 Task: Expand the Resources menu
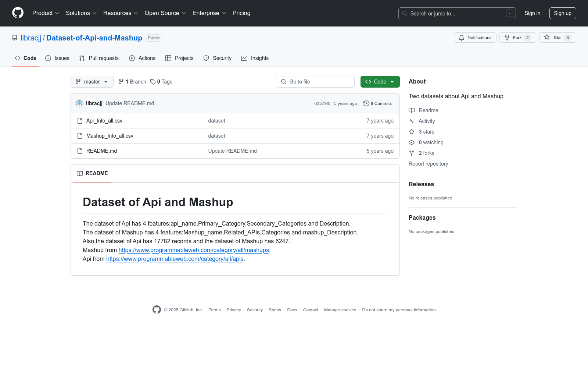tap(121, 13)
